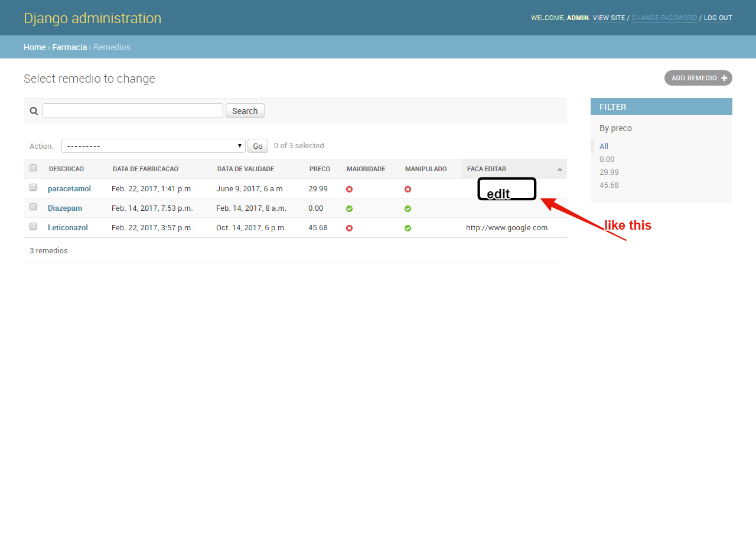Sort by Data de Fabricacao column
Viewport: 756px width, 542px height.
(145, 169)
